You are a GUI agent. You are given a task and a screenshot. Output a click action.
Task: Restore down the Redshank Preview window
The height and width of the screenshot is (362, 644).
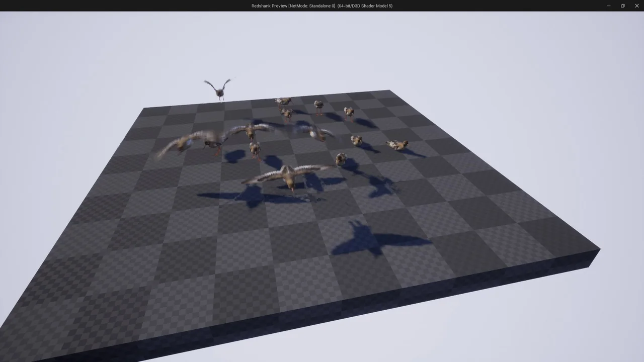622,6
